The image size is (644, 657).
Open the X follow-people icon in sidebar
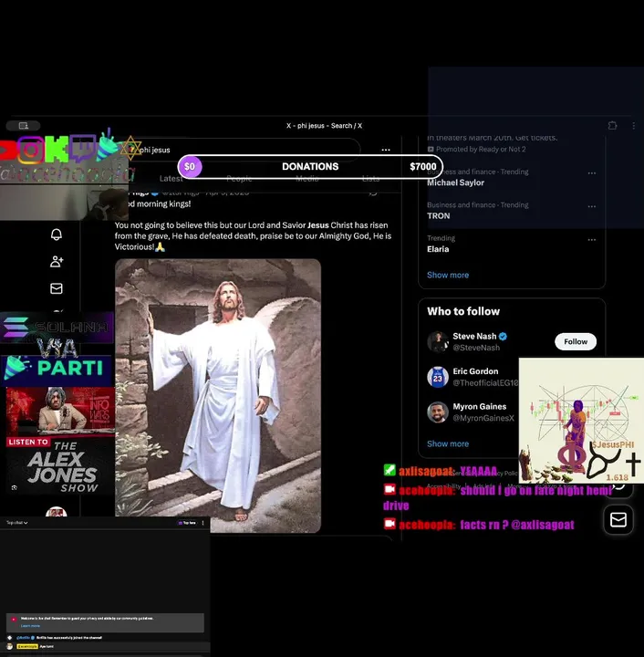[x=57, y=262]
